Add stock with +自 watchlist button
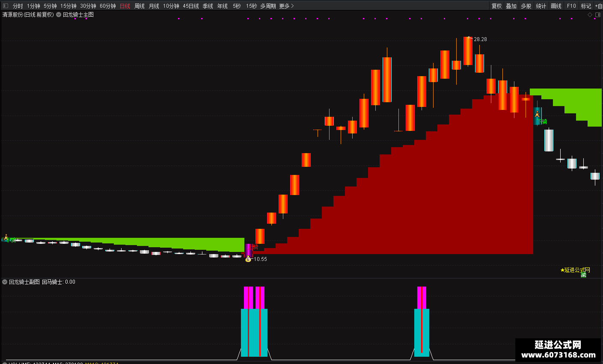Viewport: 603px width, 364px height. pyautogui.click(x=598, y=6)
